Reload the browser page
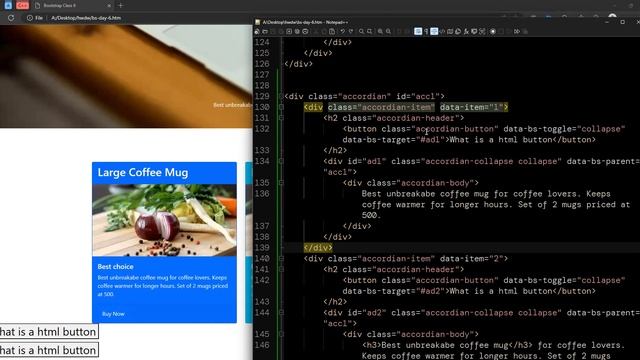Image resolution: width=640 pixels, height=360 pixels. [11, 18]
